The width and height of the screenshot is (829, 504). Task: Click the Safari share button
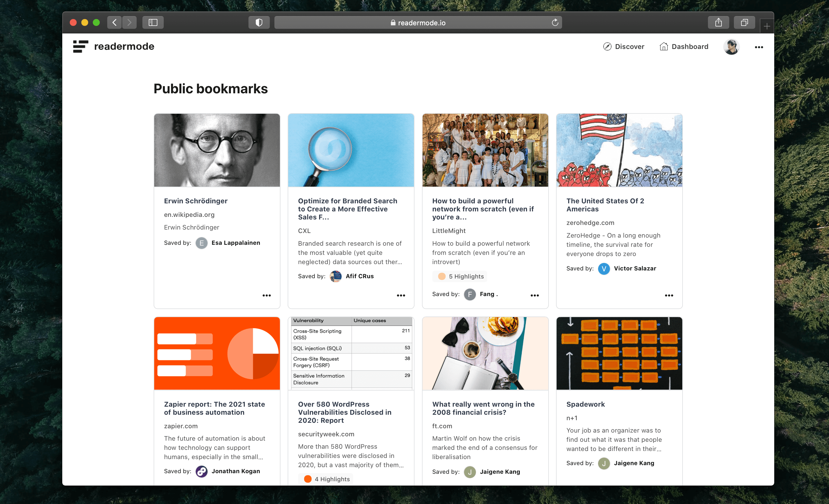[718, 22]
